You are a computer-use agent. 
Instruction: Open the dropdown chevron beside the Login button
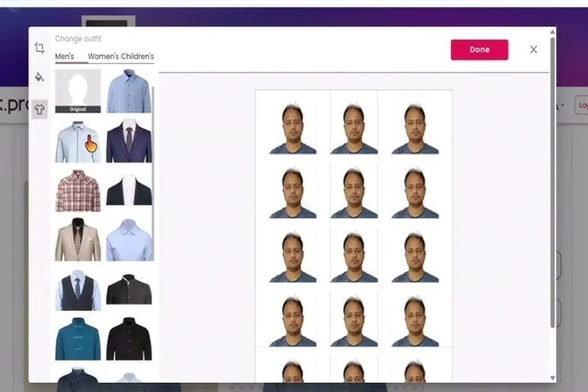click(x=563, y=105)
